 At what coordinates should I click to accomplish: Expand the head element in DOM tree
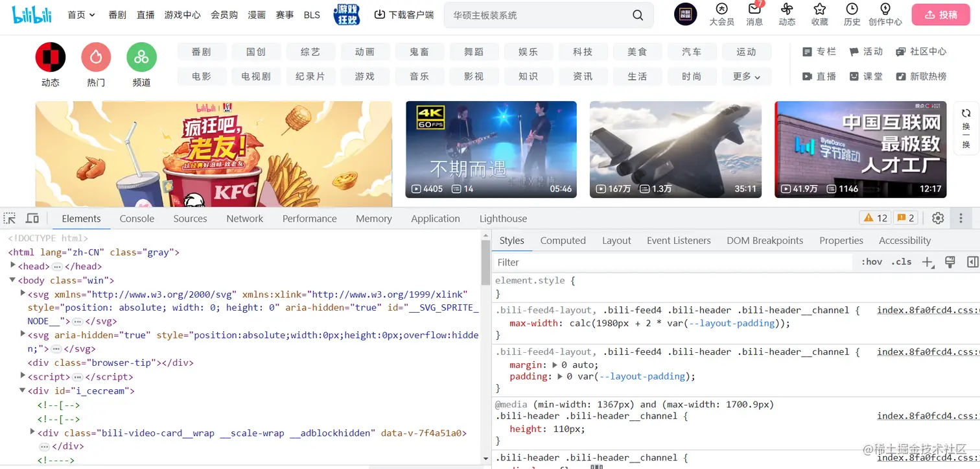(x=13, y=266)
